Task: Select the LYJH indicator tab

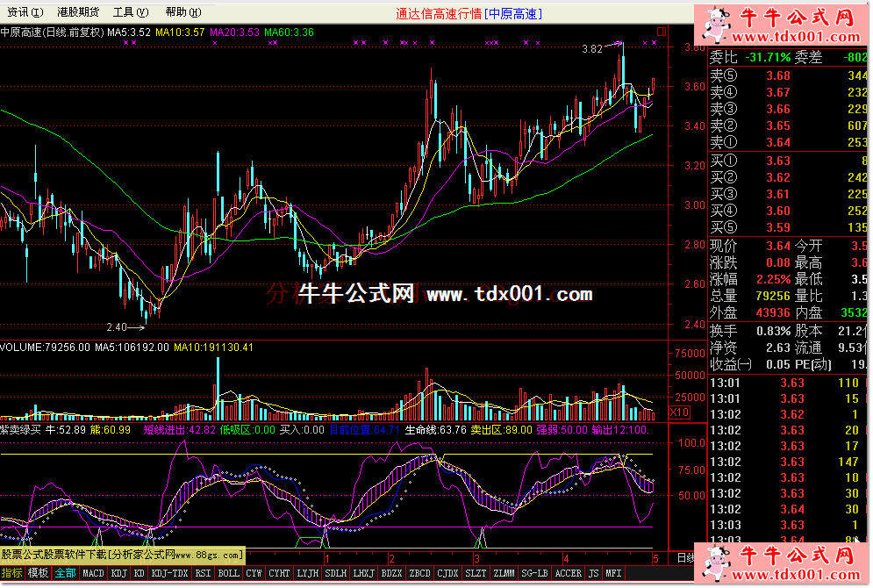Action: tap(308, 573)
